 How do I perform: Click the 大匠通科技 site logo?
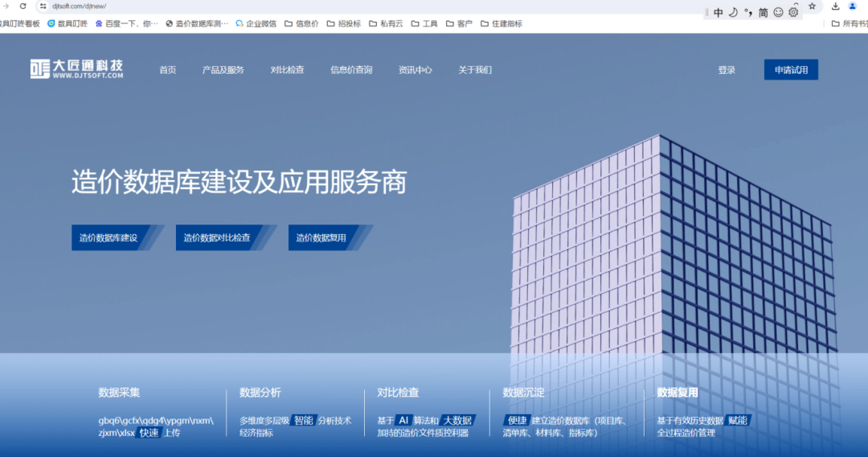pyautogui.click(x=76, y=69)
